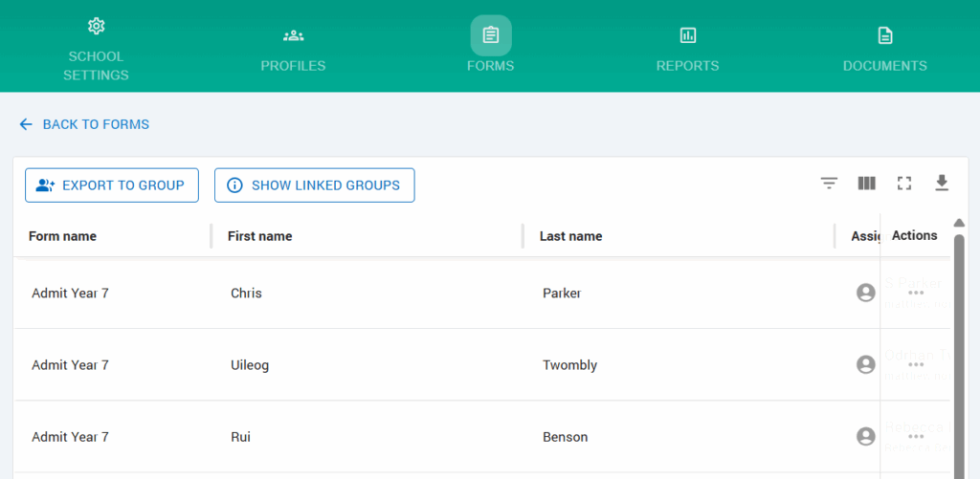Click the assignee avatar for Rui Benson
Image resolution: width=980 pixels, height=479 pixels.
click(866, 436)
